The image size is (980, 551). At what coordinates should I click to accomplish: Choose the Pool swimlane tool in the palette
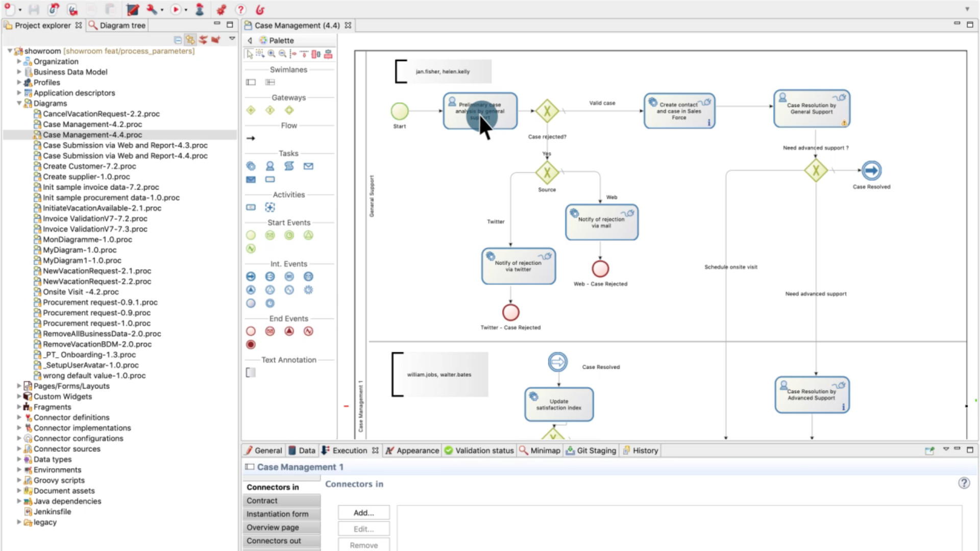click(x=251, y=82)
